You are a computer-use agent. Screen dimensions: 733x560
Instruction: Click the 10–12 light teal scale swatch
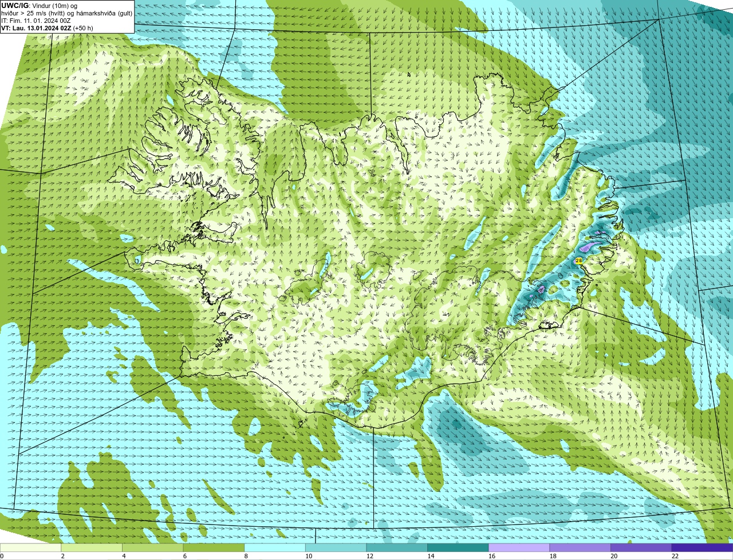coord(336,548)
